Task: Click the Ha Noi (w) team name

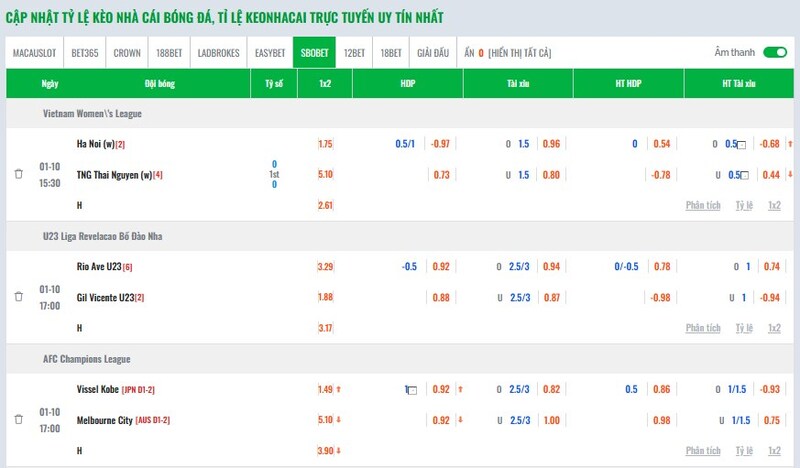Action: point(95,145)
